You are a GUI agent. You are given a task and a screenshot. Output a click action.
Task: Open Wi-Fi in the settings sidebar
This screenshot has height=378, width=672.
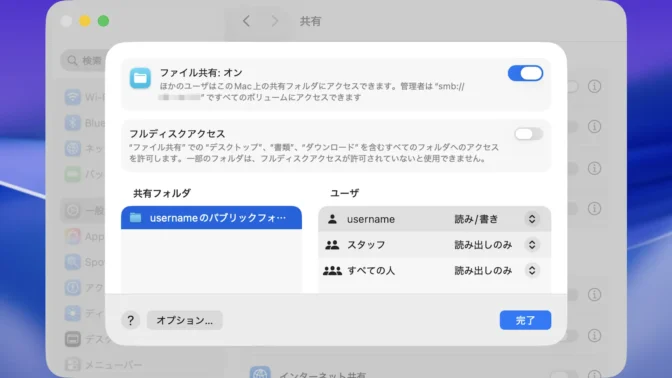pos(84,97)
